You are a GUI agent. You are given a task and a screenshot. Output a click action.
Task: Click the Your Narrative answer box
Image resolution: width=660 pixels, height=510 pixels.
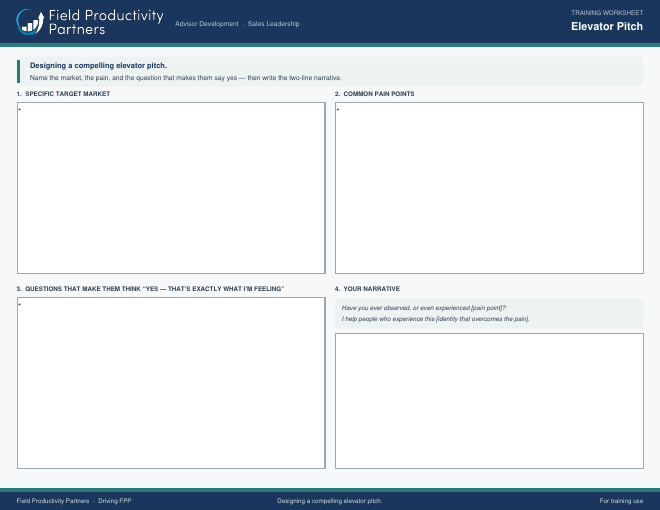point(489,401)
